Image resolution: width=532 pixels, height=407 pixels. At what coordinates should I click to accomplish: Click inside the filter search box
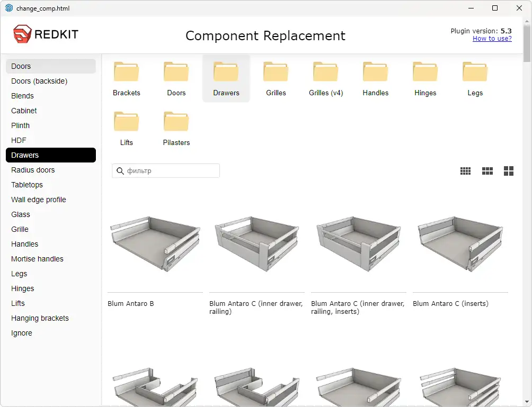165,170
